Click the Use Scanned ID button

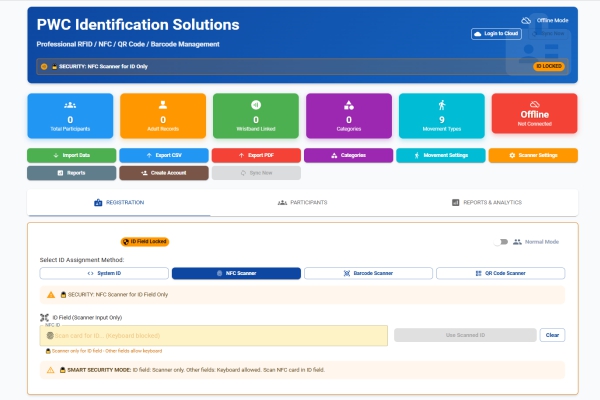465,335
